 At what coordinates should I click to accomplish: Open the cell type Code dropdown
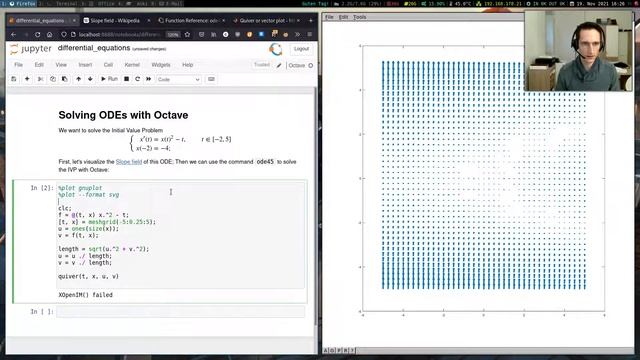179,80
